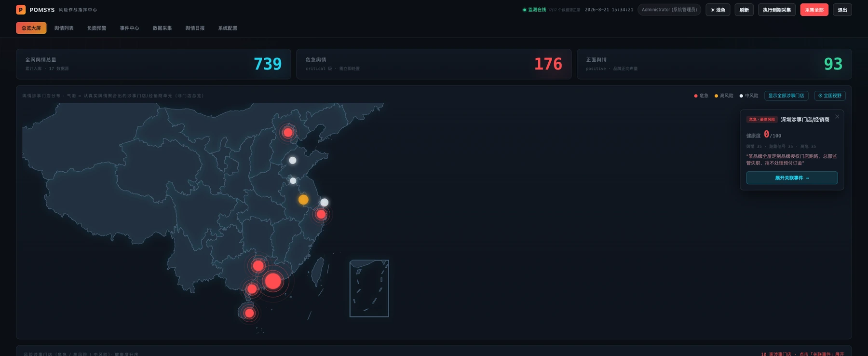Reset map with the 全国视野 button
Screen dimensions: 868x356
[x=830, y=96]
